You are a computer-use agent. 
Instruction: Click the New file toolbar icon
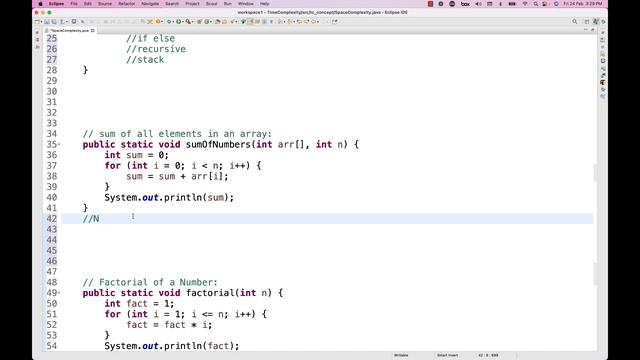pos(37,21)
